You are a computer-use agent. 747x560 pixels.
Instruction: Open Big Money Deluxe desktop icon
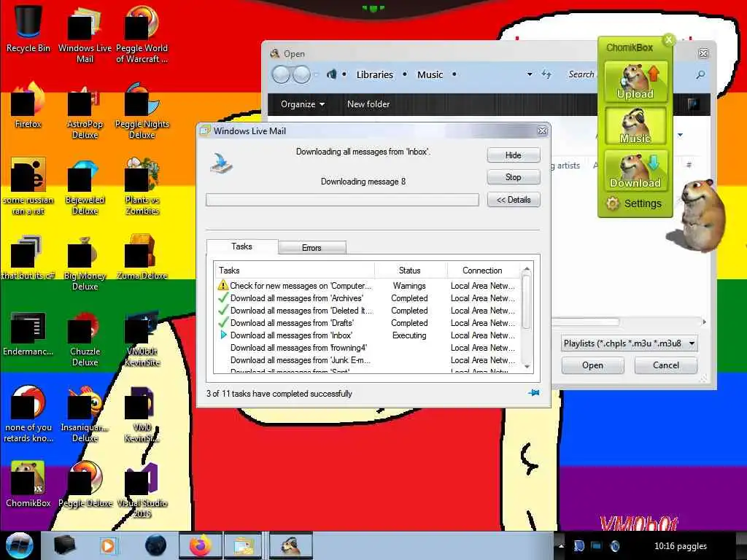tap(85, 262)
